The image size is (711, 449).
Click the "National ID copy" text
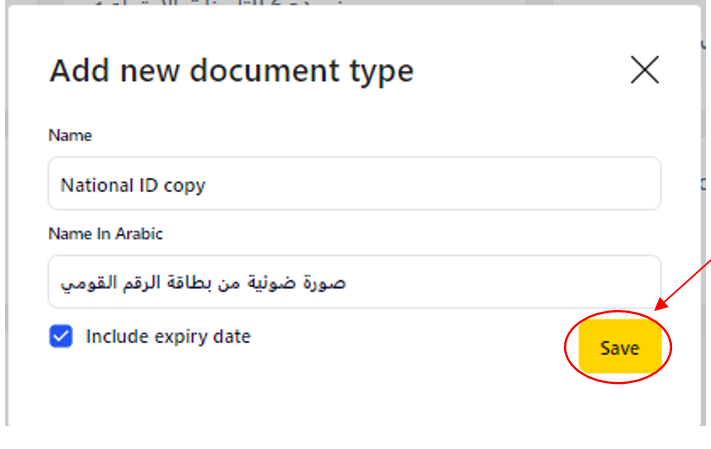point(133,185)
